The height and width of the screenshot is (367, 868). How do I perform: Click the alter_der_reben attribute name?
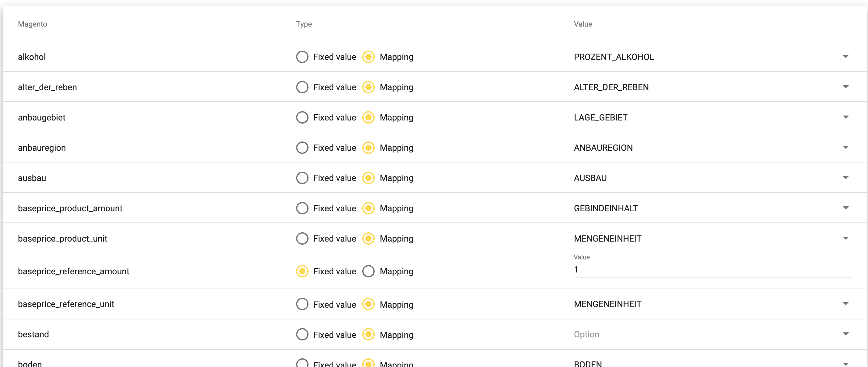47,87
